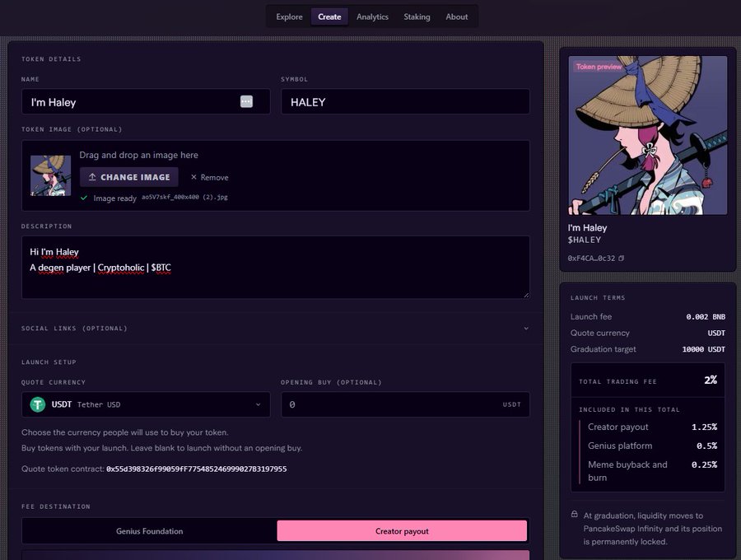This screenshot has width=741, height=560.
Task: Click the upload arrow icon on Change Image
Action: click(x=92, y=177)
